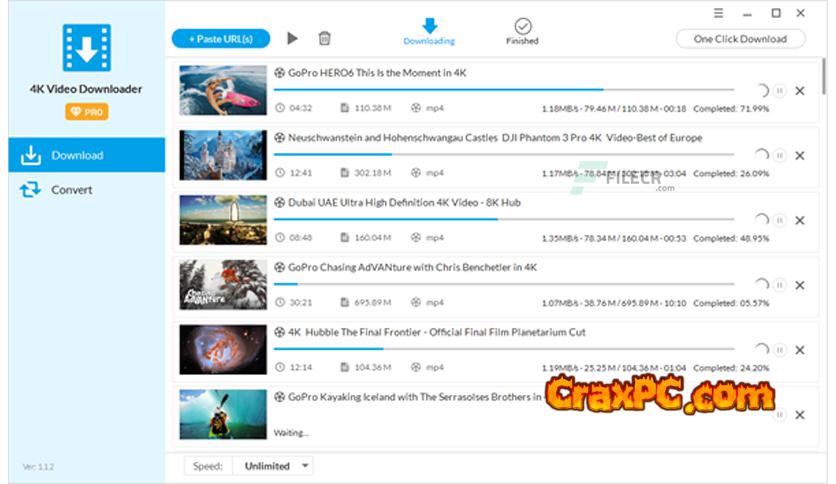Click 'Completed: 05.57%' status text

click(731, 303)
